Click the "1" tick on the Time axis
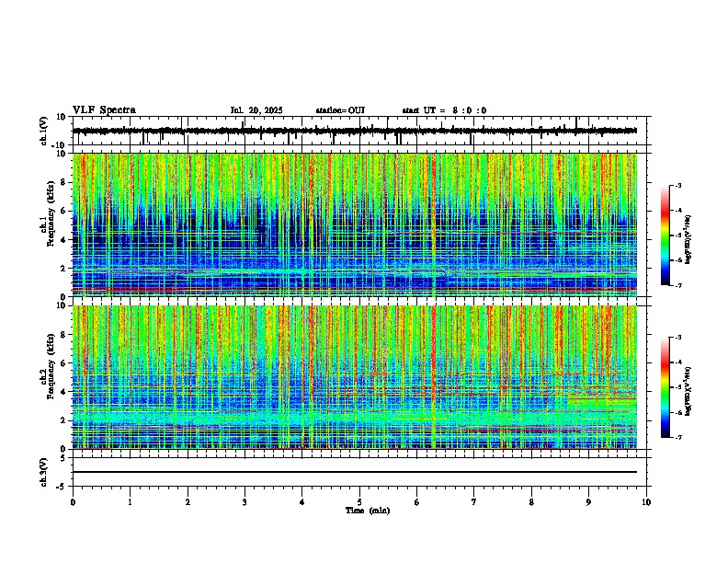728x563 pixels. click(x=130, y=502)
